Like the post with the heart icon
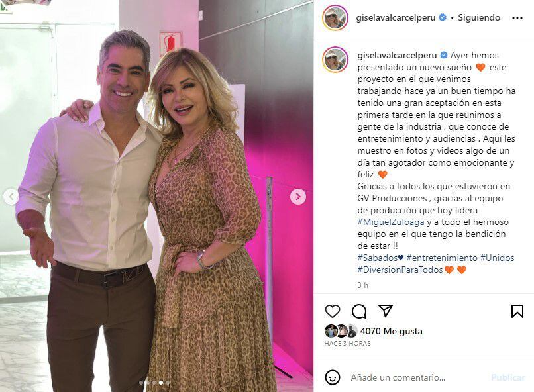 pyautogui.click(x=333, y=311)
